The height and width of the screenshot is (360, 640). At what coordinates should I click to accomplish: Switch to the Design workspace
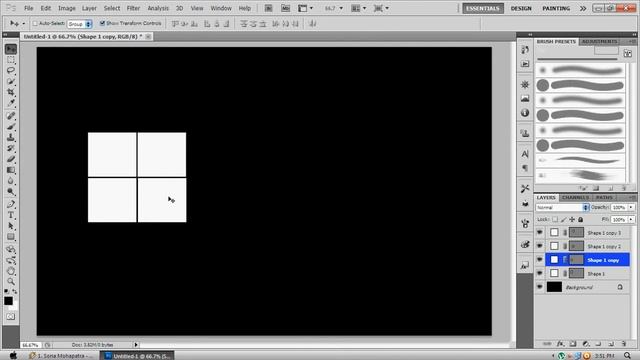pyautogui.click(x=521, y=8)
